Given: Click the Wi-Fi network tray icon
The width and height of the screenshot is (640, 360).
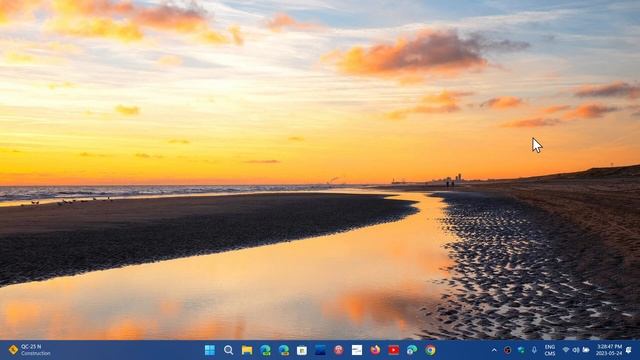Looking at the screenshot, I should point(566,350).
